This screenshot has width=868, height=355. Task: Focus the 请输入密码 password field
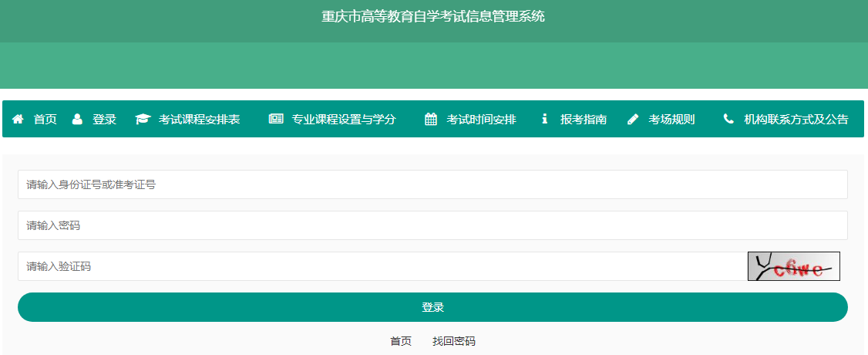[433, 225]
